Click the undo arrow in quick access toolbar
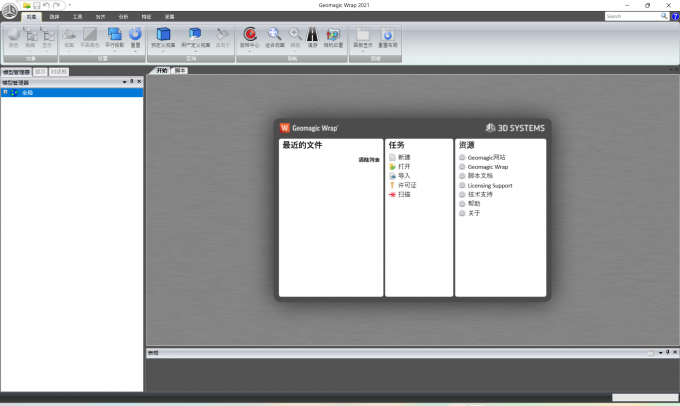This screenshot has width=680, height=406. (46, 5)
